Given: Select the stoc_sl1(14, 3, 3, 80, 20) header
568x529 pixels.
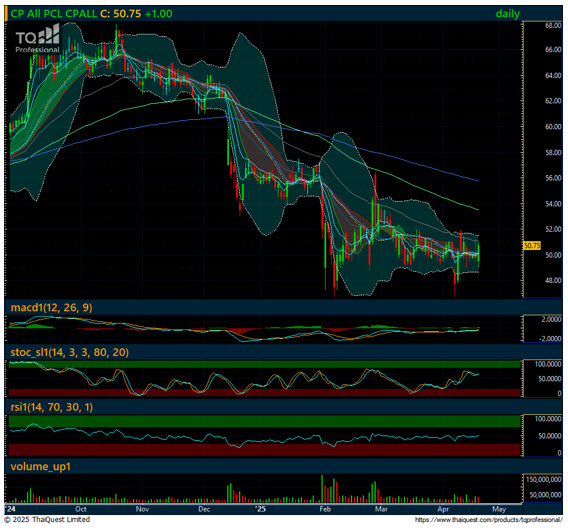Looking at the screenshot, I should [70, 352].
